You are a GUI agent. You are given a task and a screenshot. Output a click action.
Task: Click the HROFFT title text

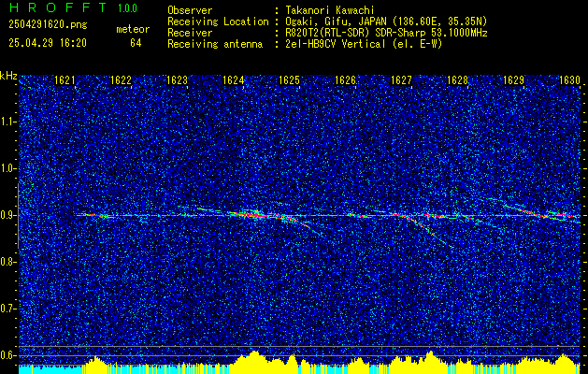coord(58,7)
